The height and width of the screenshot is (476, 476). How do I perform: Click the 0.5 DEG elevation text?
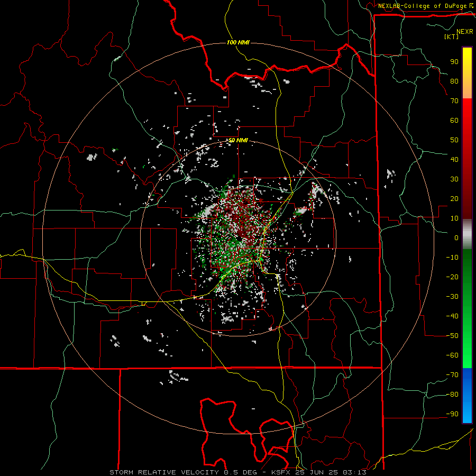(x=240, y=472)
